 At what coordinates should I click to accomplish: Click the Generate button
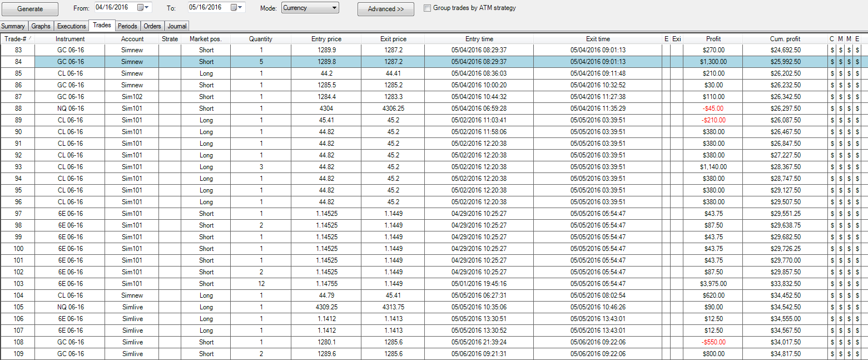click(29, 9)
